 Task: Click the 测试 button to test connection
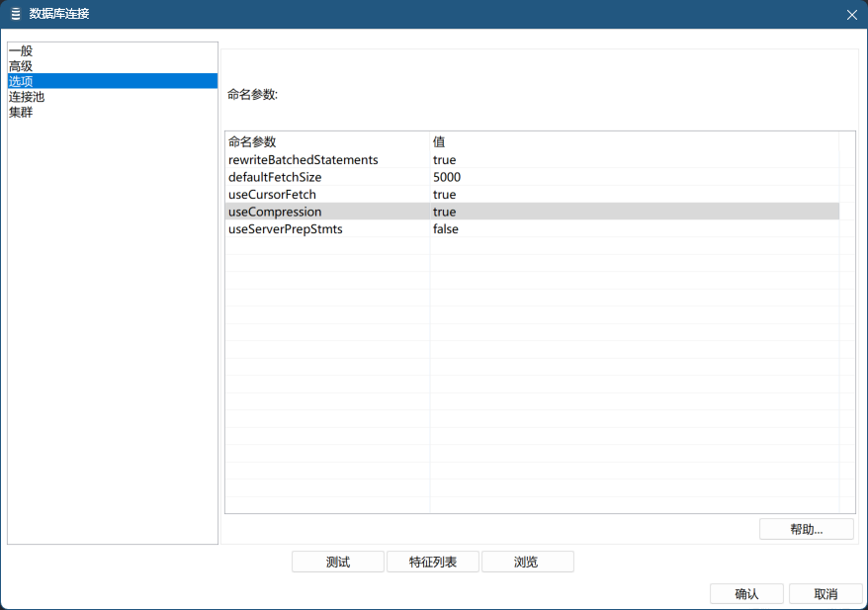coord(337,561)
